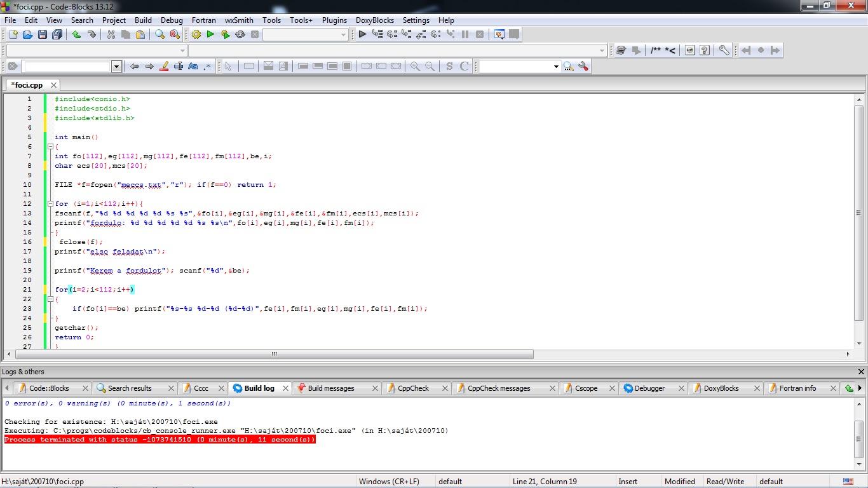Toggle highlight marker pen icon

point(164,66)
